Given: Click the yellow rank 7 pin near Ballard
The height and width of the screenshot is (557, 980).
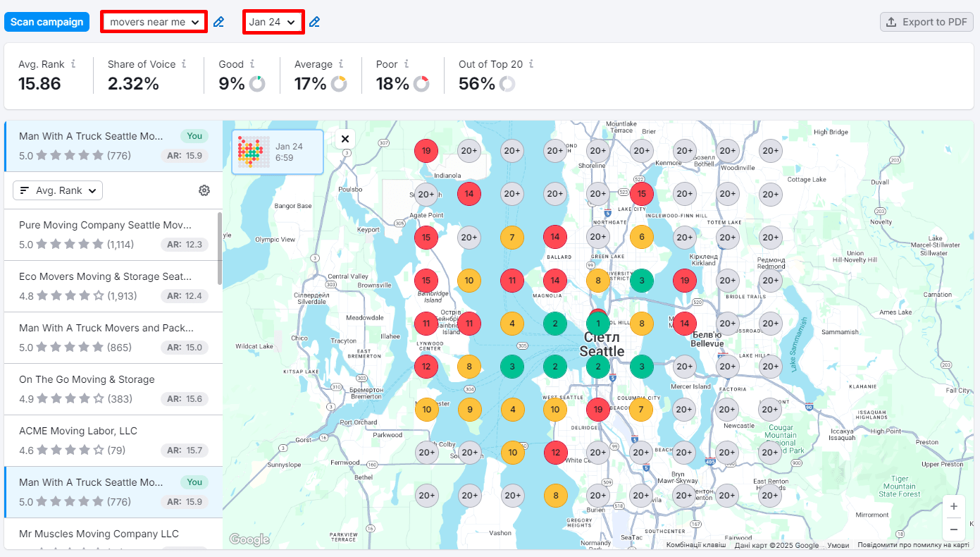Looking at the screenshot, I should 512,237.
